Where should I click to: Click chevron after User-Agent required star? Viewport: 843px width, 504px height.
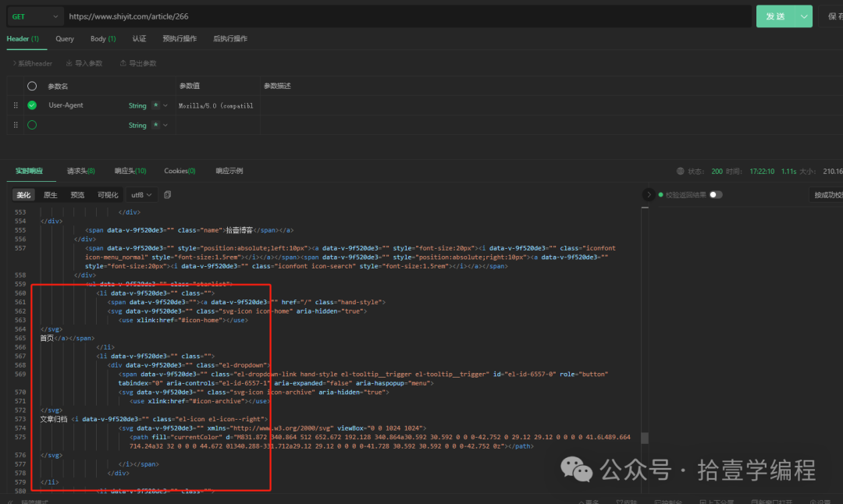pyautogui.click(x=165, y=106)
